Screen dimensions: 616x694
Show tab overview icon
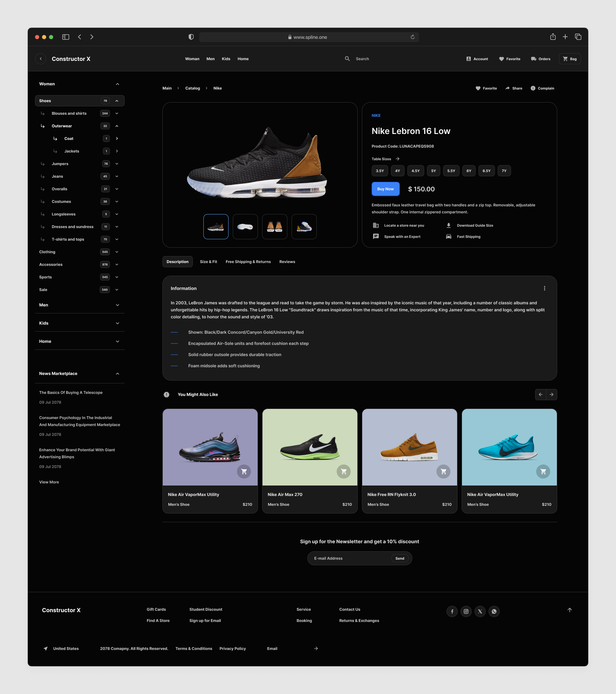click(x=578, y=37)
